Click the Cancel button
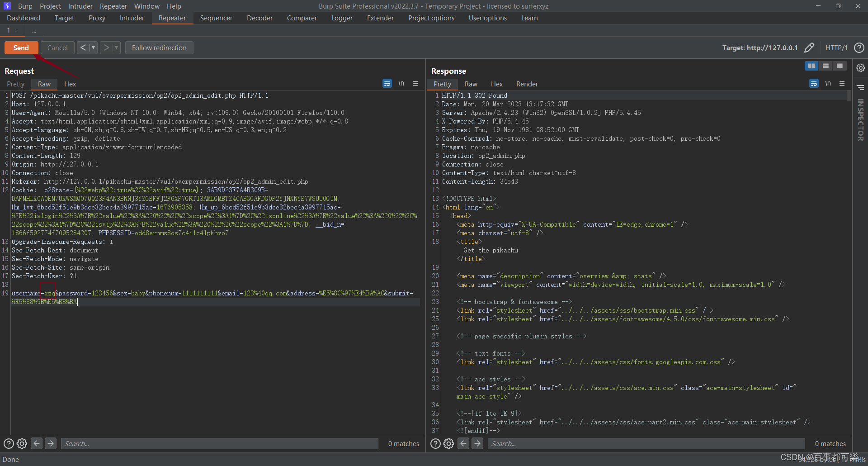Image resolution: width=868 pixels, height=466 pixels. 57,48
